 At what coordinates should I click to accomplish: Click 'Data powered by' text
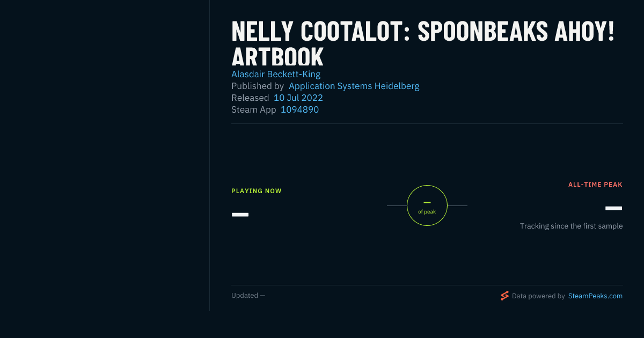pyautogui.click(x=538, y=296)
